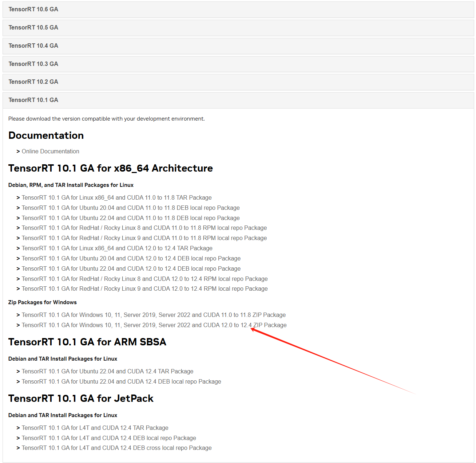
Task: Get RedHat / Rocky Linux 8 CUDA 11.8 RPM
Action: [x=144, y=228]
